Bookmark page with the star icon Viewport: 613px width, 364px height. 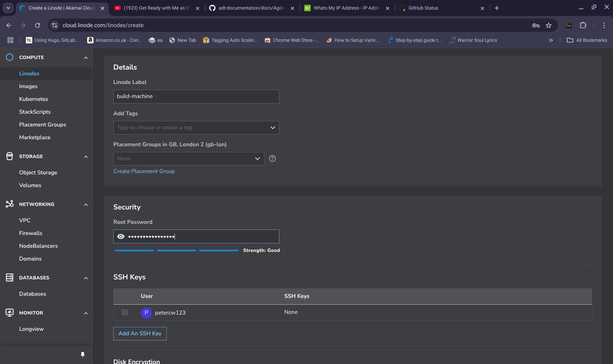pos(549,25)
